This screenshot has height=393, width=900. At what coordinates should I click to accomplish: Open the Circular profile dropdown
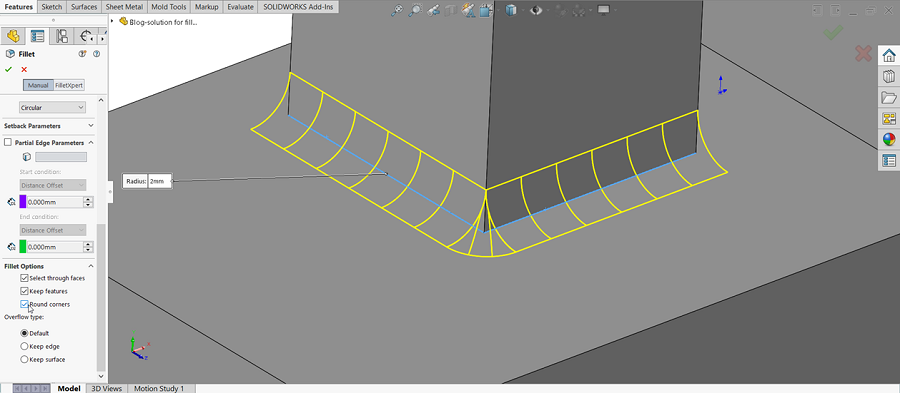pyautogui.click(x=52, y=107)
